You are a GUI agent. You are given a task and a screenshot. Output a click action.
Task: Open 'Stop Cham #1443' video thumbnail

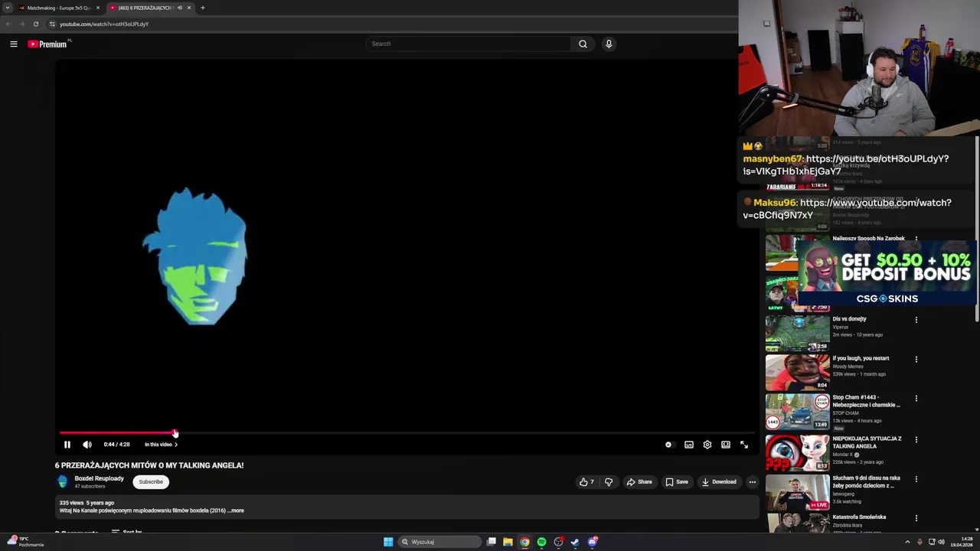[797, 412]
